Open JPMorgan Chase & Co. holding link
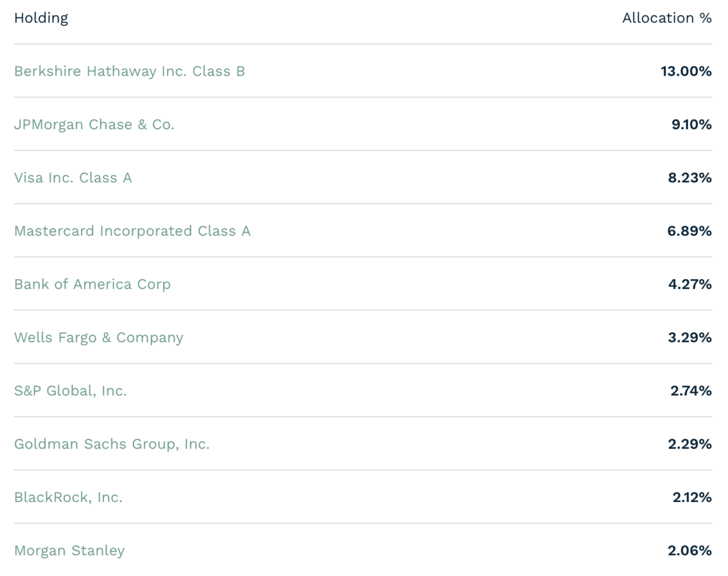This screenshot has height=576, width=728. point(94,125)
